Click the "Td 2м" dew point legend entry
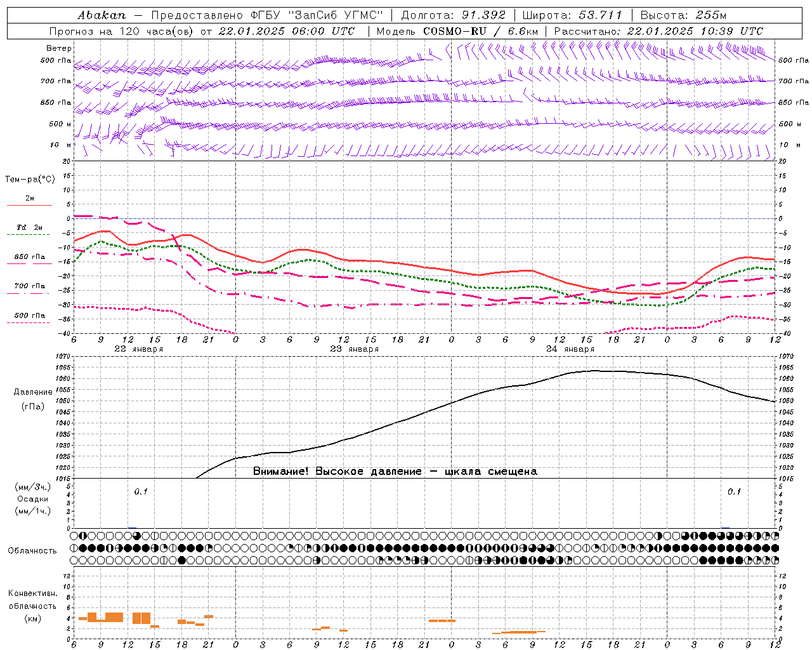 (x=29, y=227)
